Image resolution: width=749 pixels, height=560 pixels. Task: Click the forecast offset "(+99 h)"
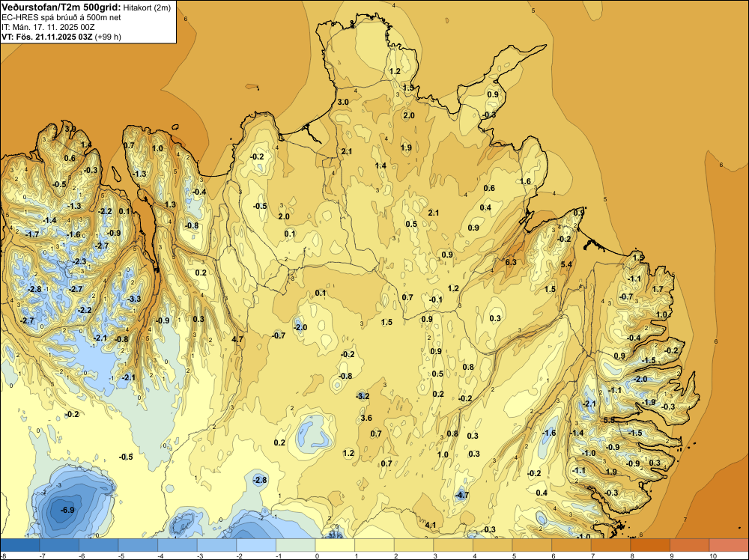pyautogui.click(x=108, y=37)
